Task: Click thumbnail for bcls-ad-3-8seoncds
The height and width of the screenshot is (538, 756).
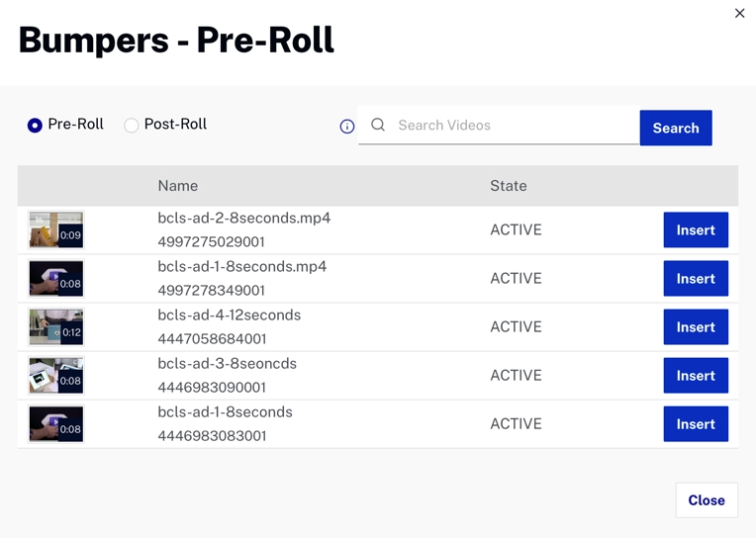Action: point(56,376)
